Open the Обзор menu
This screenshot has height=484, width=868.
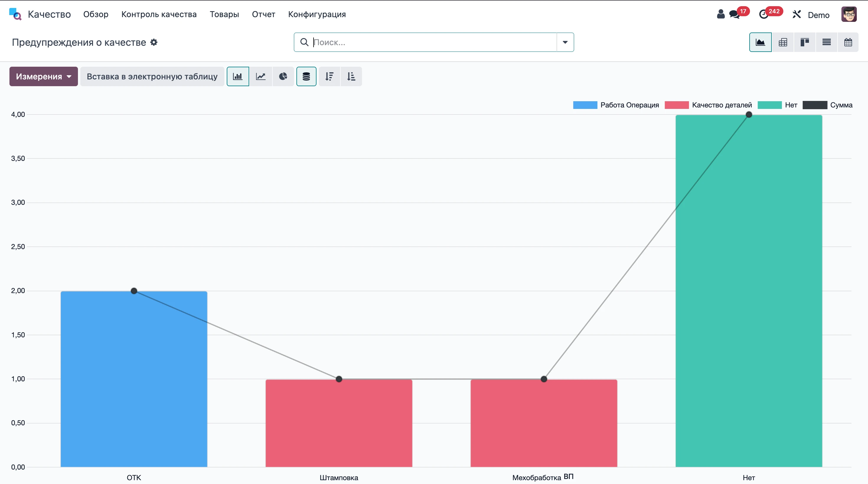click(x=96, y=14)
